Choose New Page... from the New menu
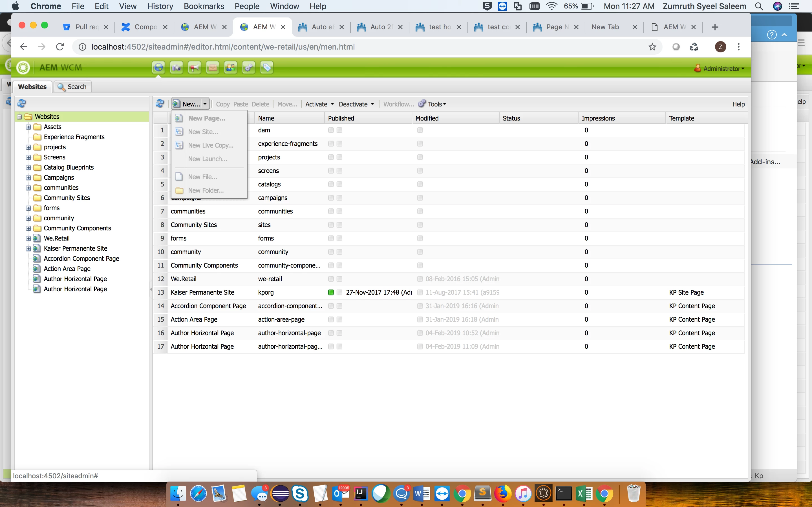This screenshot has width=812, height=507. click(206, 118)
